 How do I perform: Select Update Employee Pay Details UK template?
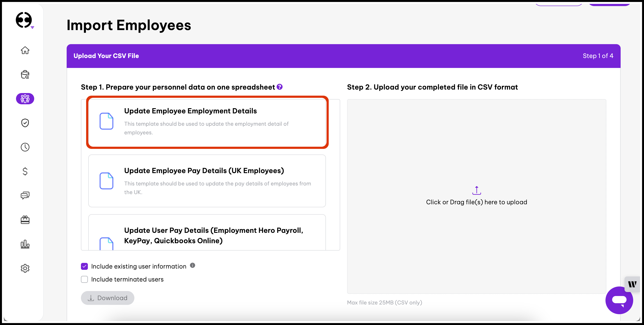click(207, 181)
